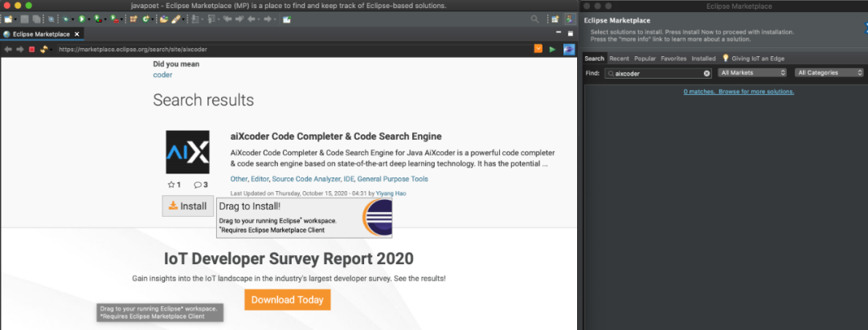868x330 pixels.
Task: Click the browser animation logo icon
Action: (569, 49)
